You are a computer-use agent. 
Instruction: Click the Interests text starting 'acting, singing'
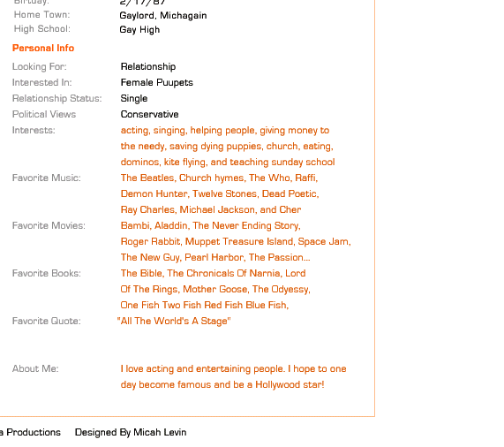(x=225, y=131)
